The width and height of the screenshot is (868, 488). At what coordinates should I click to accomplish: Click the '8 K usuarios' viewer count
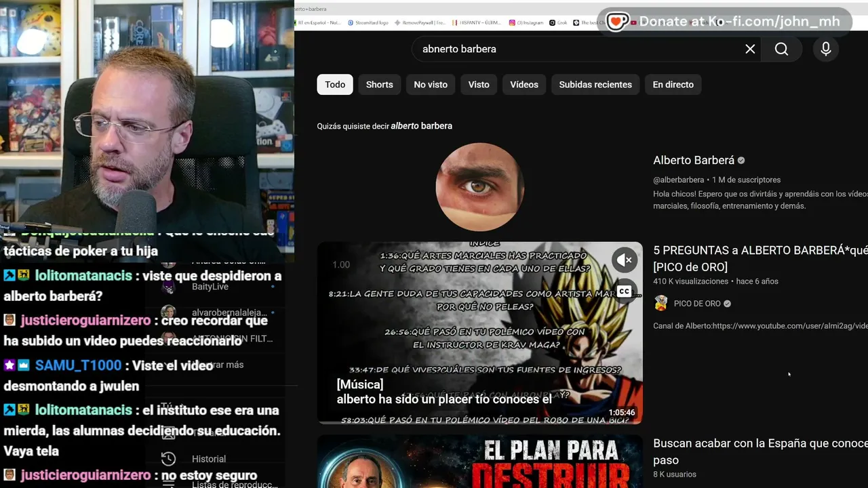click(x=675, y=474)
